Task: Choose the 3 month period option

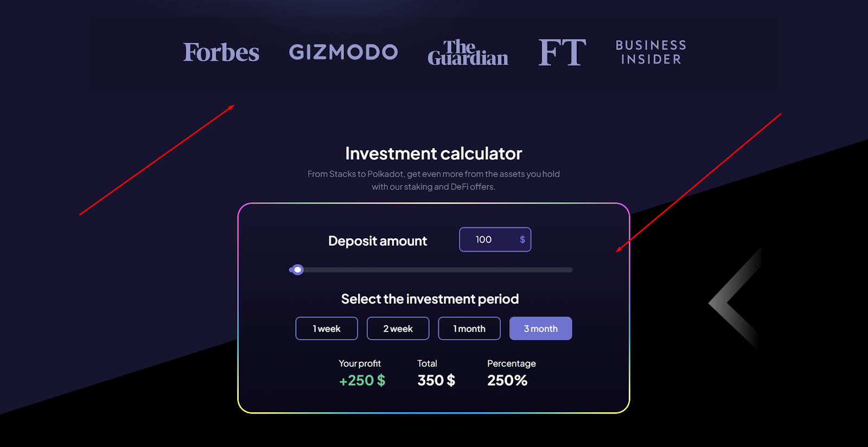Action: pyautogui.click(x=541, y=329)
